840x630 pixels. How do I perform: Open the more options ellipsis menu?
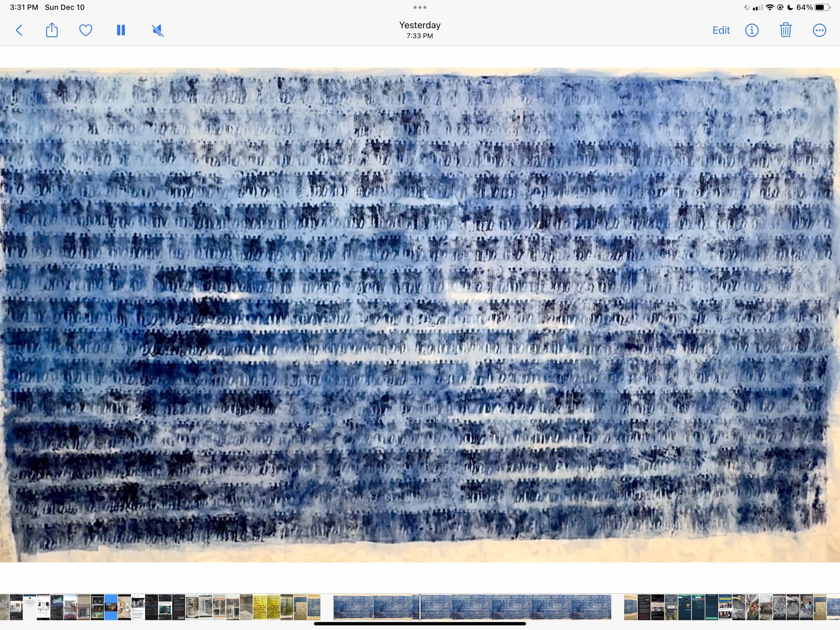coord(820,30)
